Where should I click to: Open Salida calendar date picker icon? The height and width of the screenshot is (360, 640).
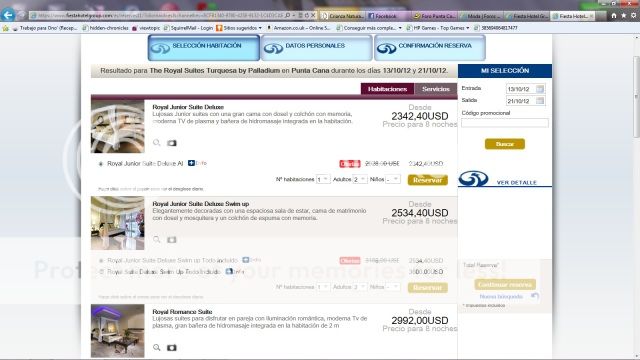pyautogui.click(x=540, y=100)
